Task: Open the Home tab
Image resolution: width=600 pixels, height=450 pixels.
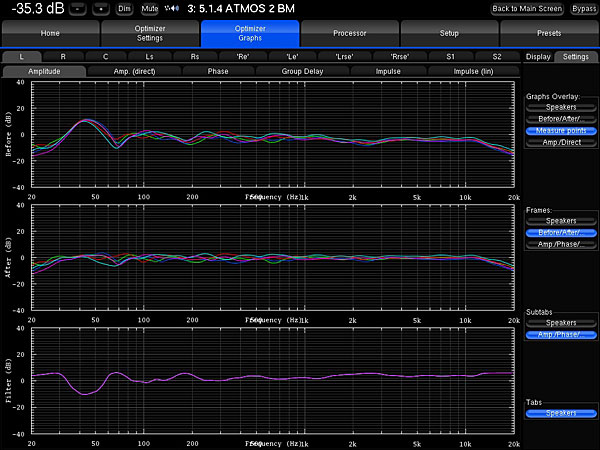Action: tap(50, 33)
